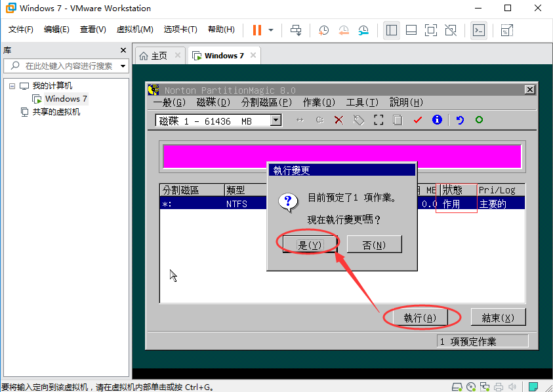Toggle the library sidebar view icon

point(392,30)
